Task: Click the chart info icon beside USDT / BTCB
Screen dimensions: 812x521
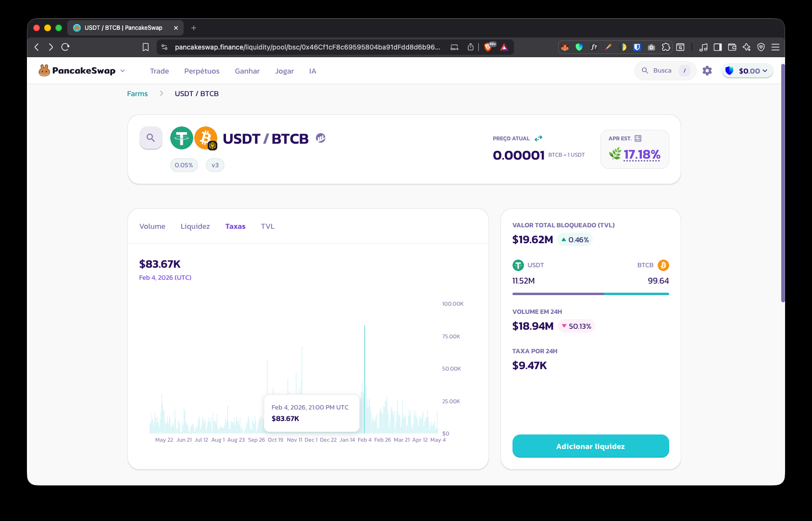Action: (x=321, y=138)
